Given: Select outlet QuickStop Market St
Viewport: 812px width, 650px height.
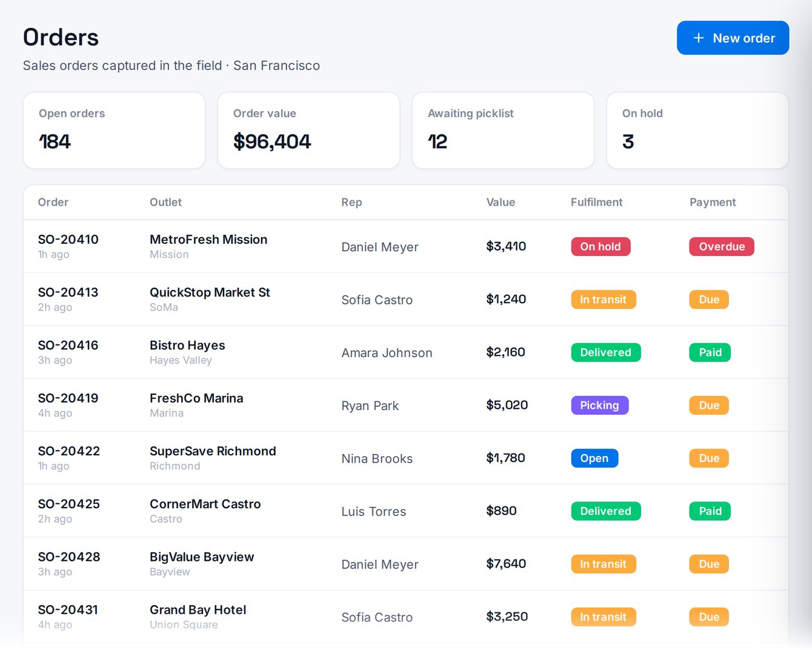Looking at the screenshot, I should point(210,292).
